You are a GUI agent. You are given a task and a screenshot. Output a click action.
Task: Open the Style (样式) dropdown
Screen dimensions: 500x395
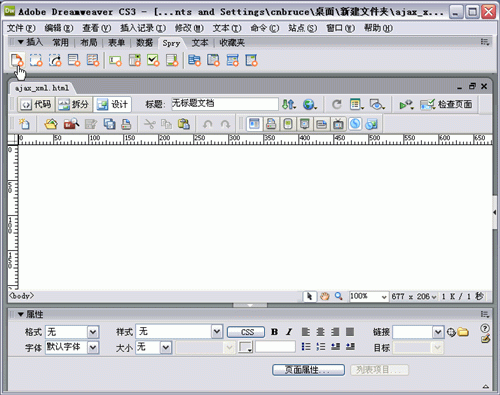[x=217, y=332]
